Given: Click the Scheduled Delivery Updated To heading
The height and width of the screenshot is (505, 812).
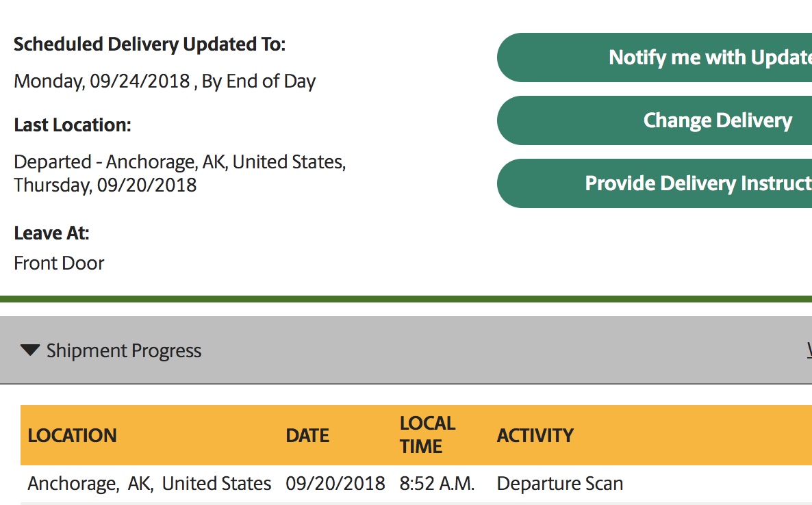Looking at the screenshot, I should 149,45.
